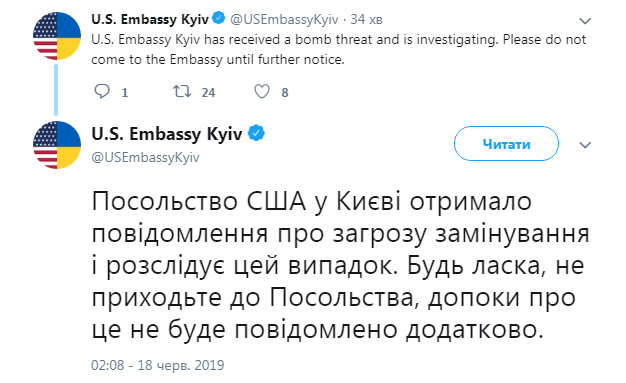Open second tweet's embassy flag avatar
Image resolution: width=626 pixels, height=383 pixels.
pyautogui.click(x=57, y=145)
